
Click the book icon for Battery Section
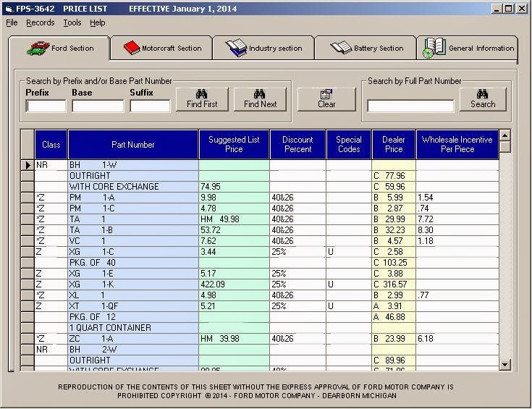(x=341, y=48)
